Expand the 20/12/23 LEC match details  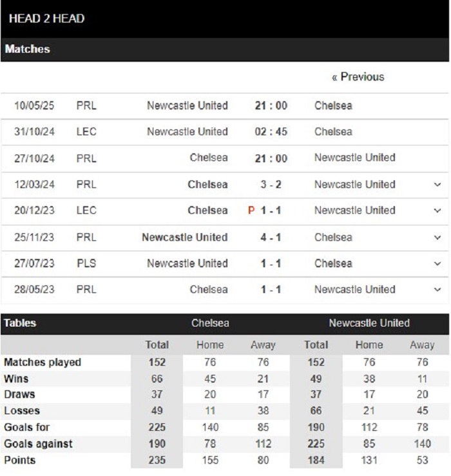pos(437,211)
